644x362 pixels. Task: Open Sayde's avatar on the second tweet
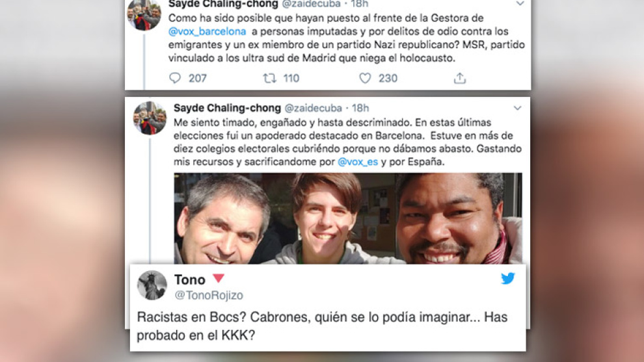[x=150, y=118]
